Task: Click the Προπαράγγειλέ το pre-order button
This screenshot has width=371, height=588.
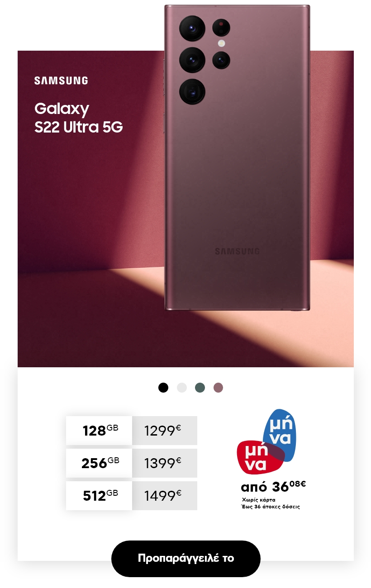Action: tap(186, 558)
